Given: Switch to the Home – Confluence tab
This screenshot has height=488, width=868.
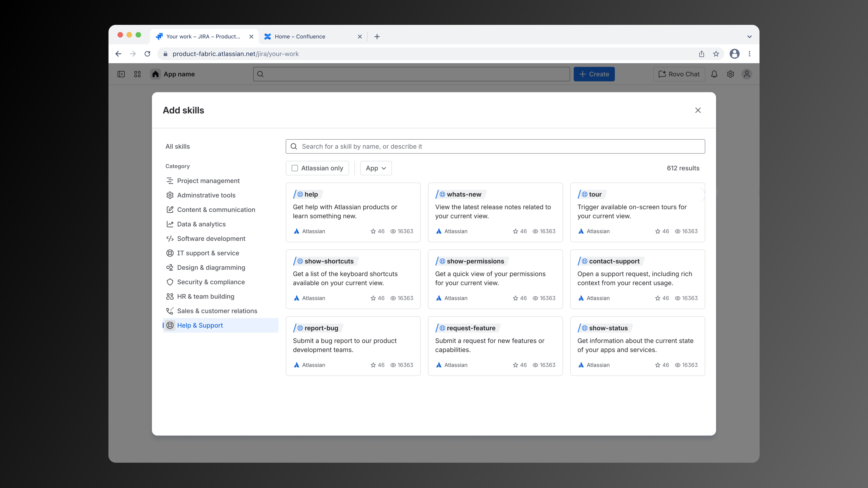Looking at the screenshot, I should coord(300,36).
